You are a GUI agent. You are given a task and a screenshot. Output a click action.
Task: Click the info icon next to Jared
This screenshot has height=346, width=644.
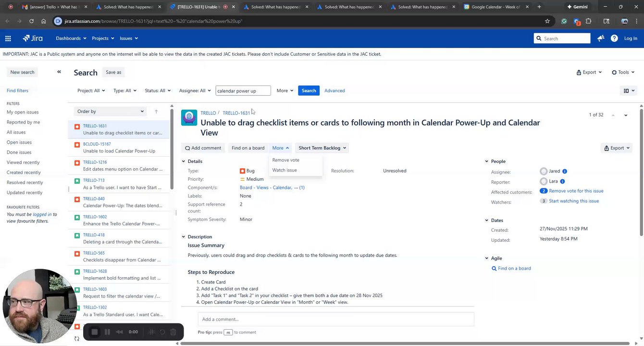[565, 171]
